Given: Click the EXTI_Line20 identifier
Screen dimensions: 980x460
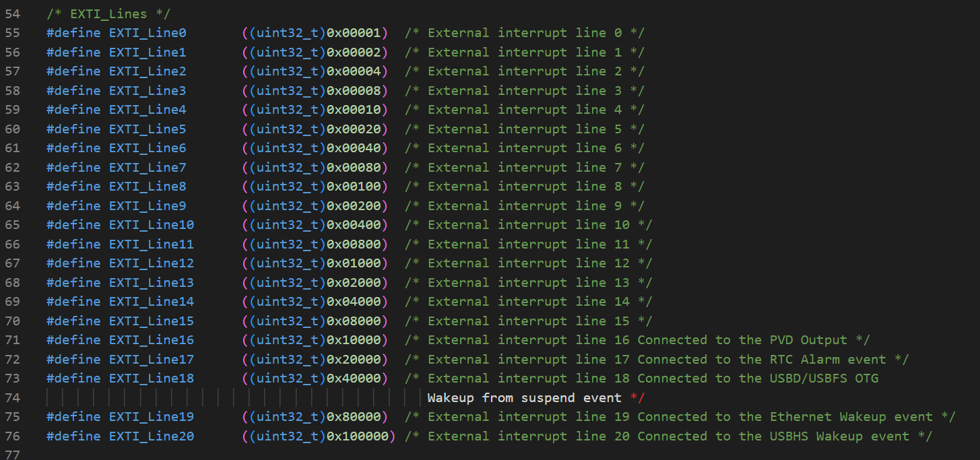Looking at the screenshot, I should 152,436.
